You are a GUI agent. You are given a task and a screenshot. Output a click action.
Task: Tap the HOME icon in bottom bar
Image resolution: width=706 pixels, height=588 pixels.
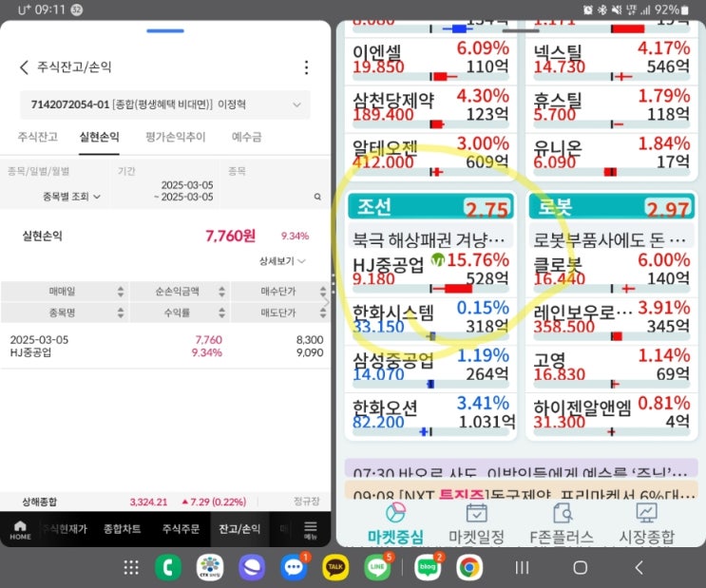[x=20, y=529]
